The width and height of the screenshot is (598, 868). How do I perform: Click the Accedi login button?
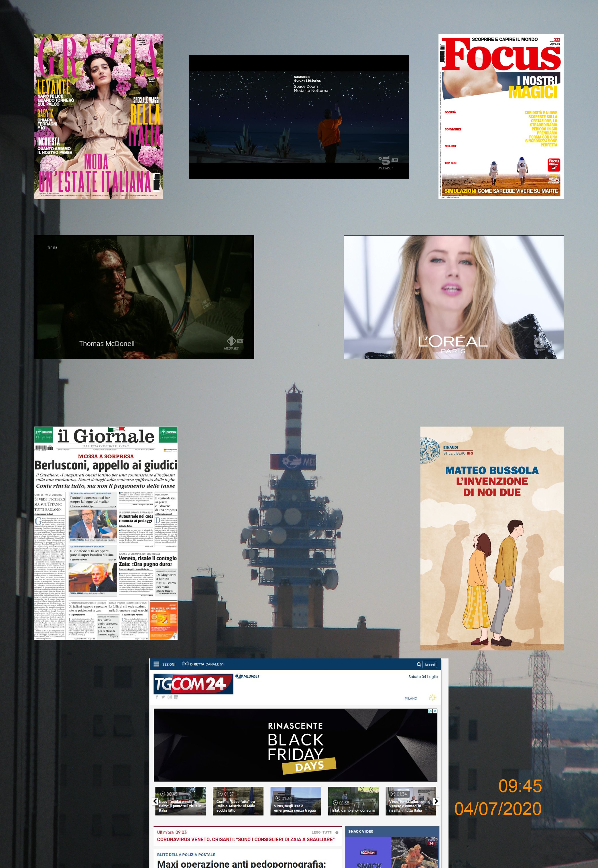(430, 665)
